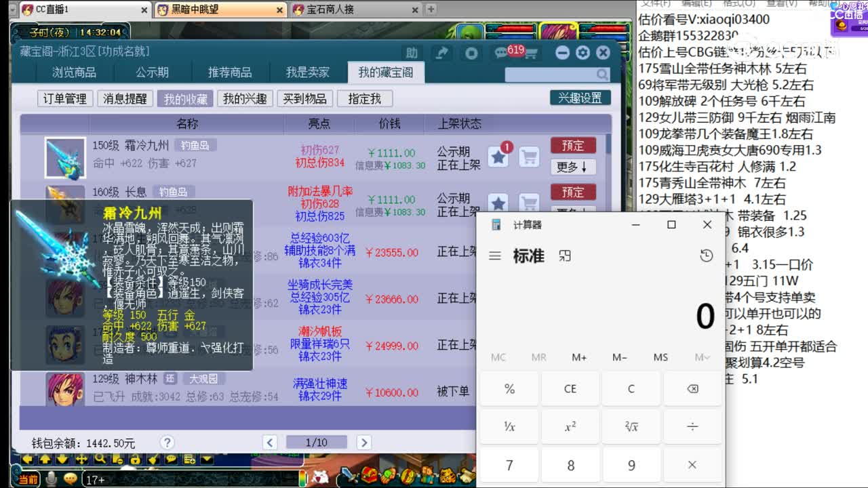This screenshot has width=868, height=488.
Task: Switch to 推荐商品 tab
Action: click(229, 73)
